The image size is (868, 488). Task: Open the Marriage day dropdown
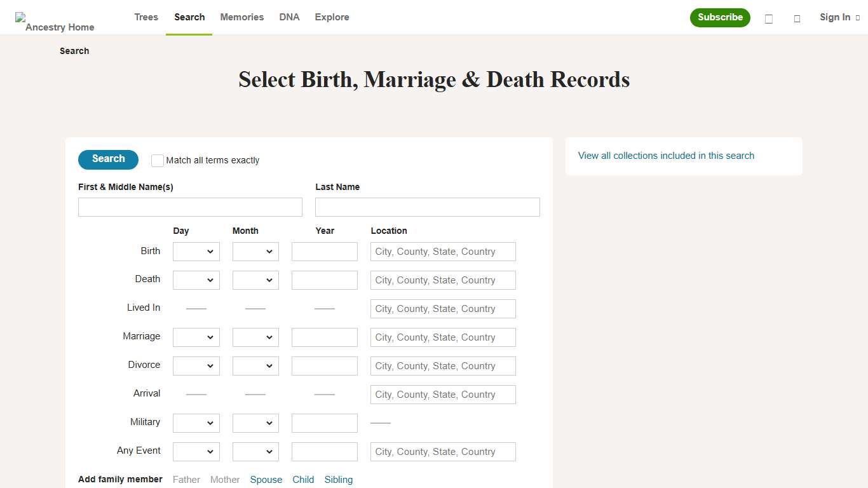pyautogui.click(x=196, y=337)
